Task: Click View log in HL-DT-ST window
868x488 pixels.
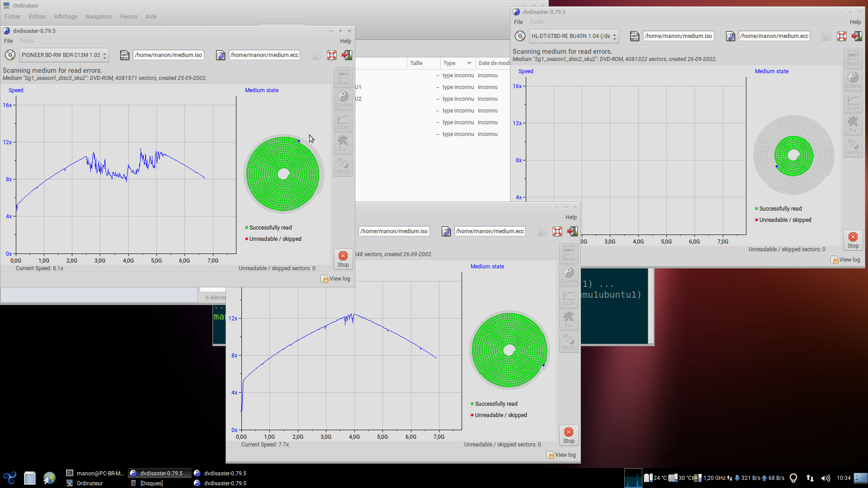Action: 845,260
